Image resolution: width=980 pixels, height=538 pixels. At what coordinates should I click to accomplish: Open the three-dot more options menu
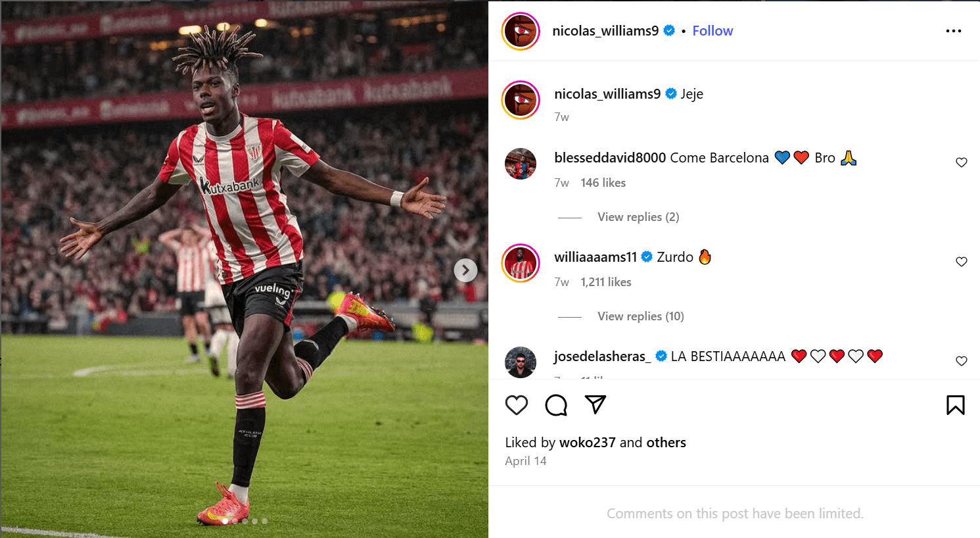point(954,31)
